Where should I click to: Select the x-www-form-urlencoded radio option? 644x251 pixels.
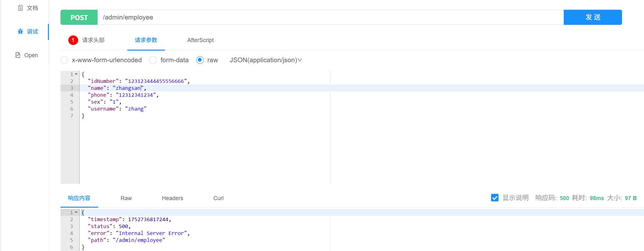[64, 60]
